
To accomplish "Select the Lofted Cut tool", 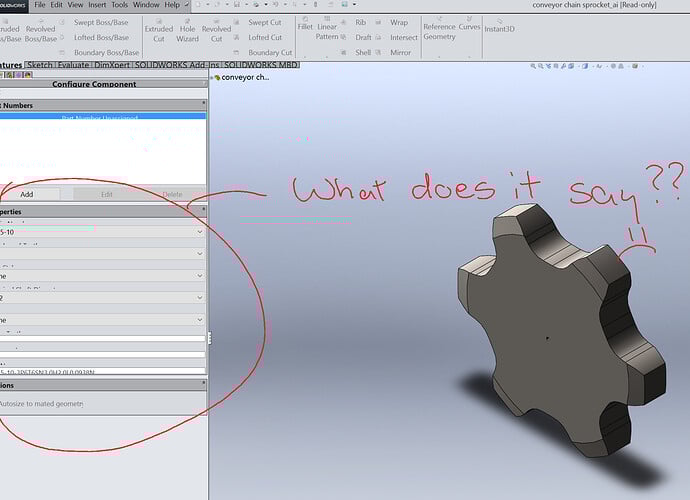I will pos(260,37).
